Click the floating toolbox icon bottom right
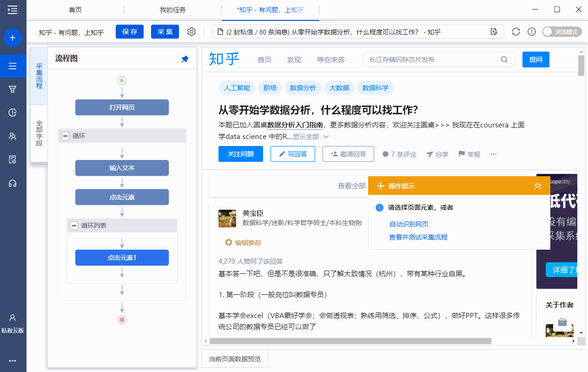This screenshot has height=372, width=588. coord(562,322)
